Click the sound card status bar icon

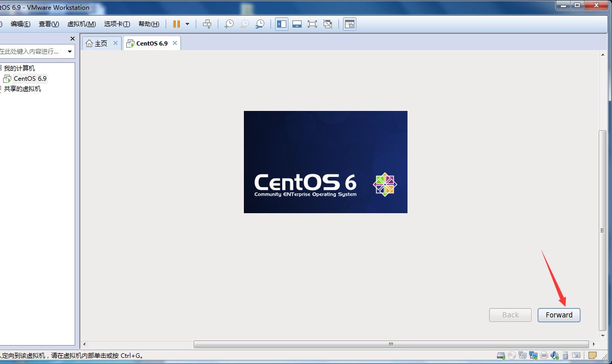(x=555, y=355)
